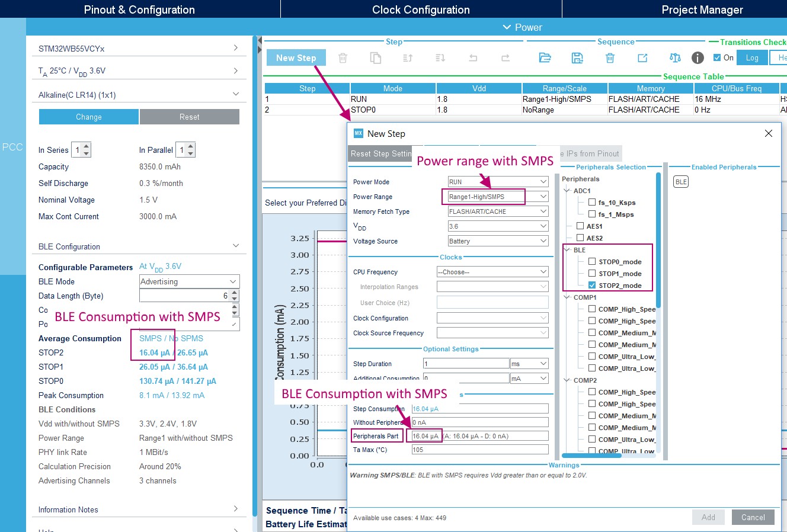The image size is (787, 532).
Task: Click Reset Step Settings button
Action: [x=380, y=153]
